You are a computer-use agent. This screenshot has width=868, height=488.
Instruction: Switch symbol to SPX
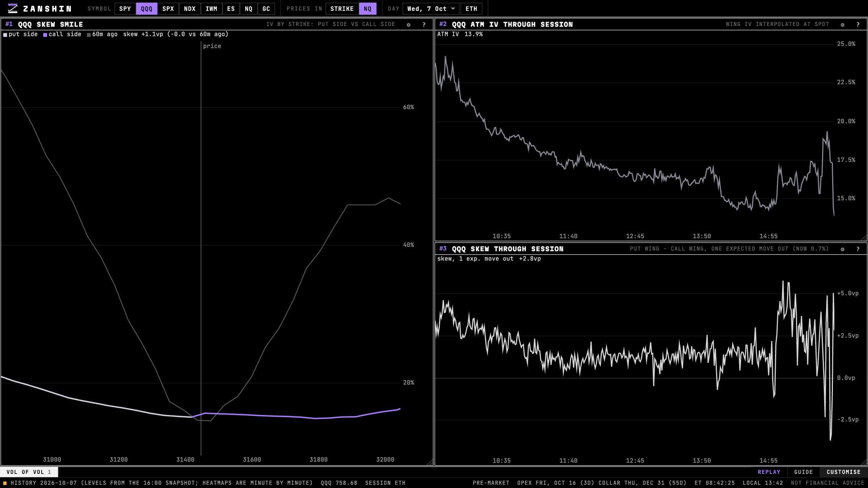[x=168, y=9]
